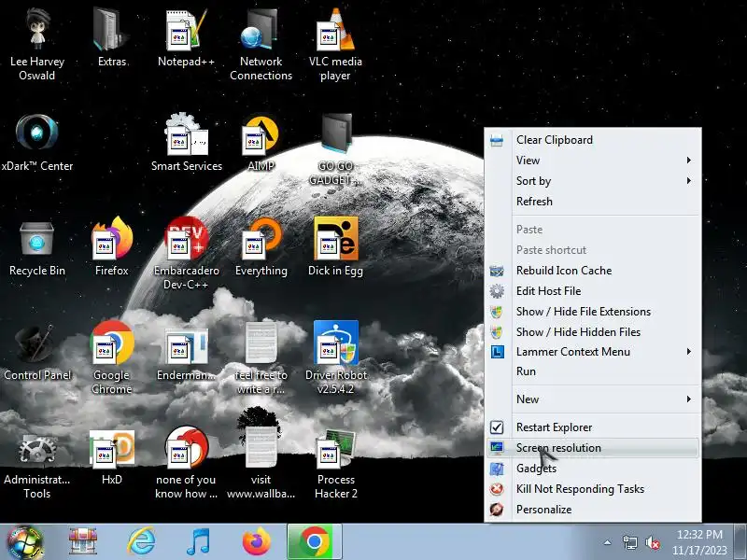Open the 'feel free to write a r...' file
Screen dimensions: 747x560
[261, 357]
